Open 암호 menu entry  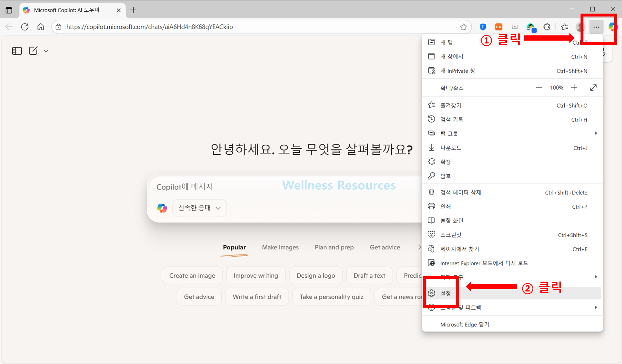coord(512,176)
